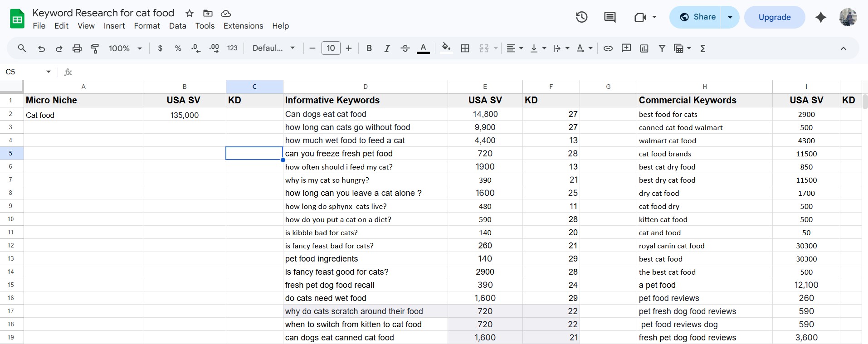
Task: Toggle italic formatting
Action: 387,48
